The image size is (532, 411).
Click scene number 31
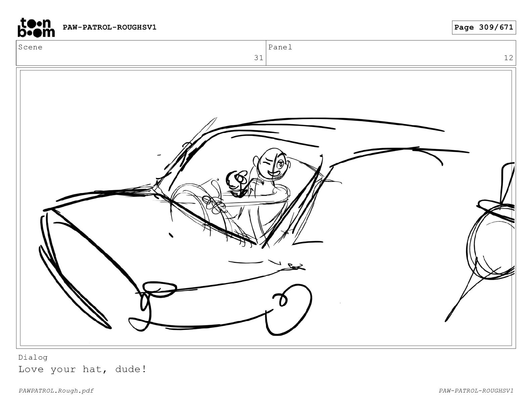[259, 58]
